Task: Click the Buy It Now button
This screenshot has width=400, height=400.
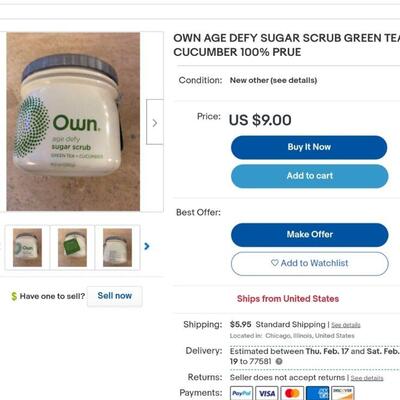Action: click(309, 147)
